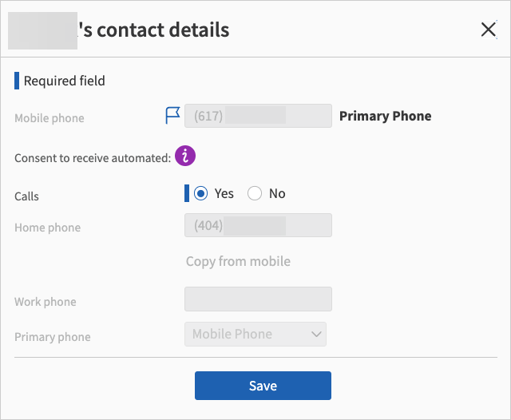Click the Work phone field label
The height and width of the screenshot is (420, 511).
46,302
